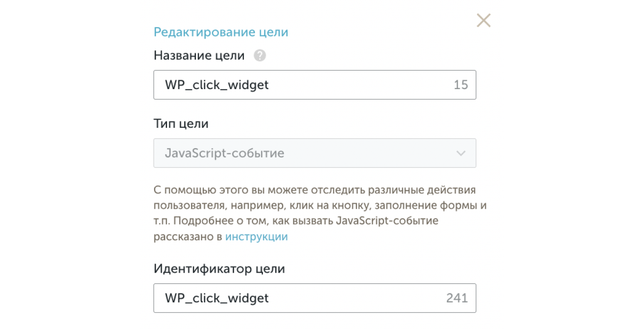This screenshot has width=644, height=329.
Task: Click the 241 character counter
Action: (457, 298)
